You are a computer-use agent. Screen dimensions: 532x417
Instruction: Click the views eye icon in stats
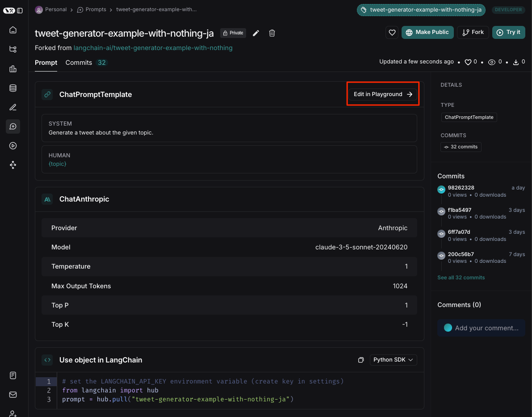pyautogui.click(x=492, y=62)
